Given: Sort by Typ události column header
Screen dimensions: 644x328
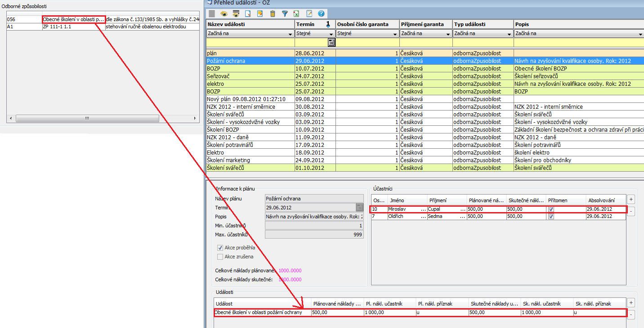Looking at the screenshot, I should 483,24.
